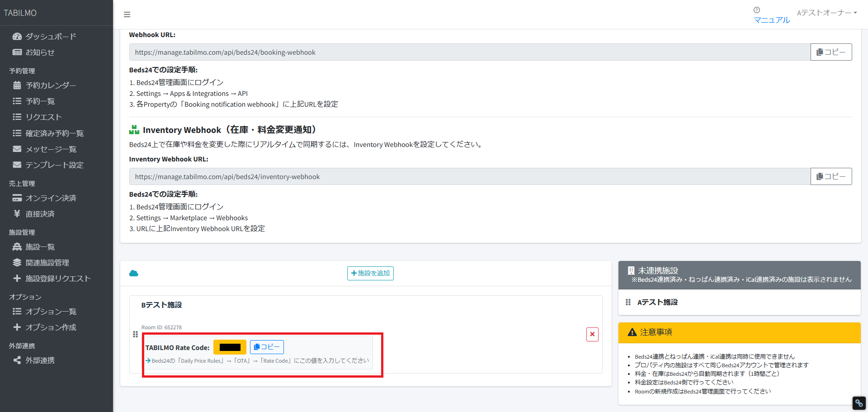Open the マニュアル link
The image size is (868, 412).
[772, 20]
